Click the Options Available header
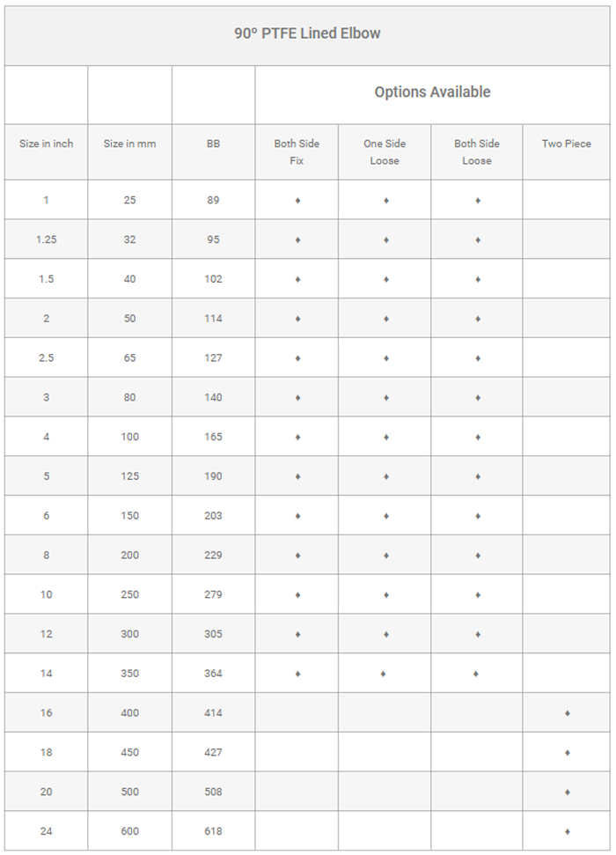 pyautogui.click(x=432, y=92)
